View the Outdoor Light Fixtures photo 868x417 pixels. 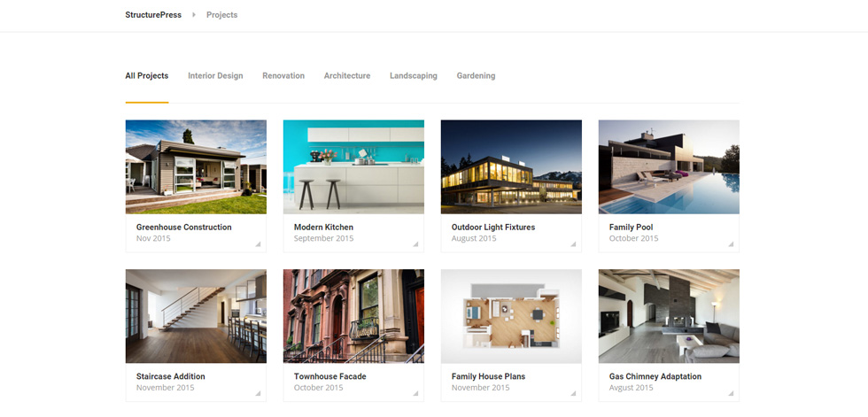[512, 167]
